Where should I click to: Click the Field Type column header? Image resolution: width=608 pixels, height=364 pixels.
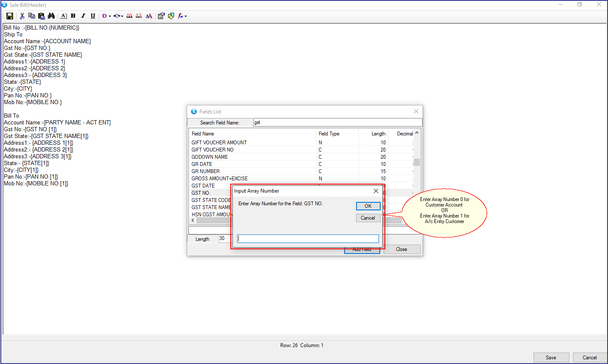point(337,134)
